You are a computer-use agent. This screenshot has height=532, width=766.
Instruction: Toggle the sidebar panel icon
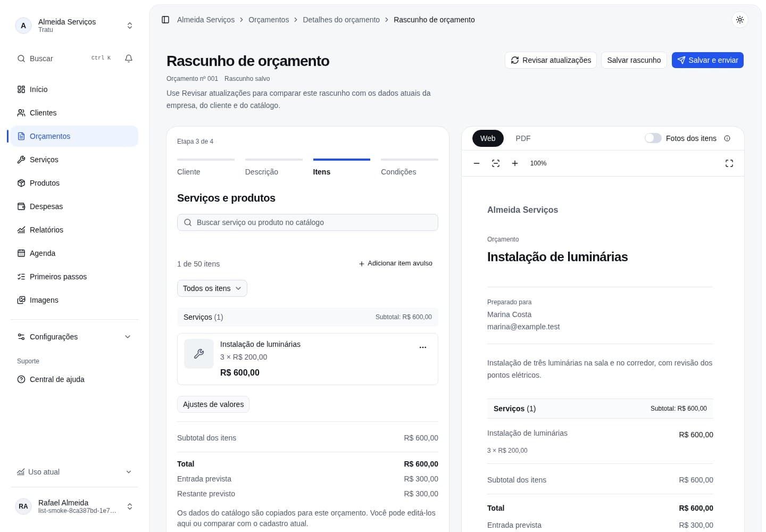(165, 20)
